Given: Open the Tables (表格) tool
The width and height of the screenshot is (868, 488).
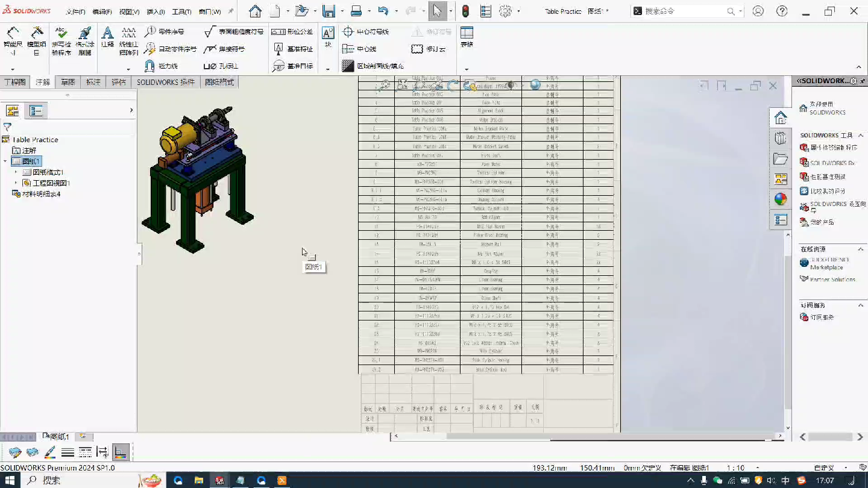Looking at the screenshot, I should click(467, 33).
